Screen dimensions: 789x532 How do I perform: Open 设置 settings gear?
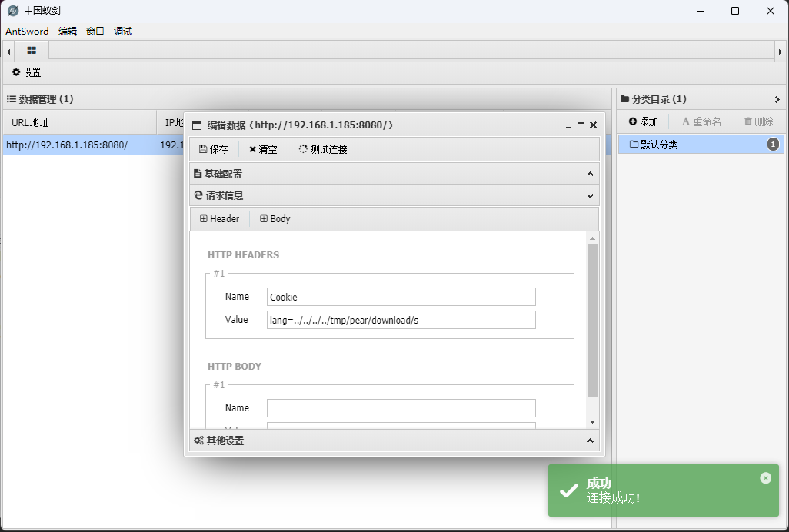pyautogui.click(x=27, y=72)
